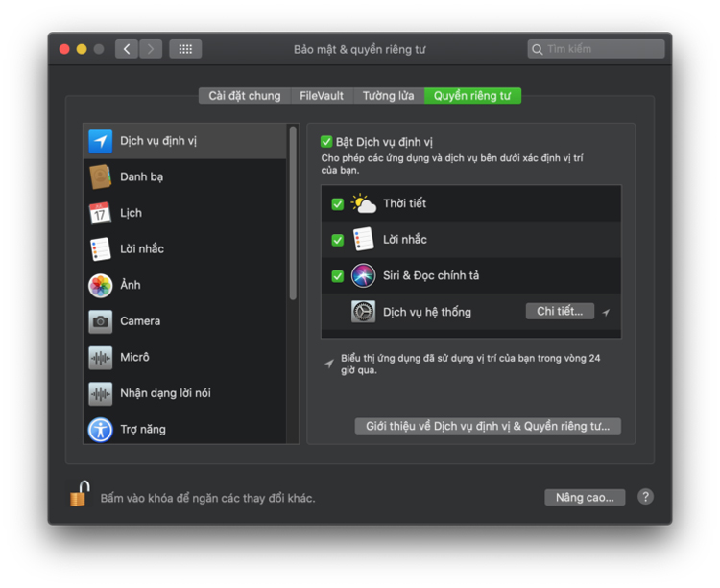Screen dimensions: 720x588
Task: Switch to the FileVault tab
Action: [x=322, y=96]
